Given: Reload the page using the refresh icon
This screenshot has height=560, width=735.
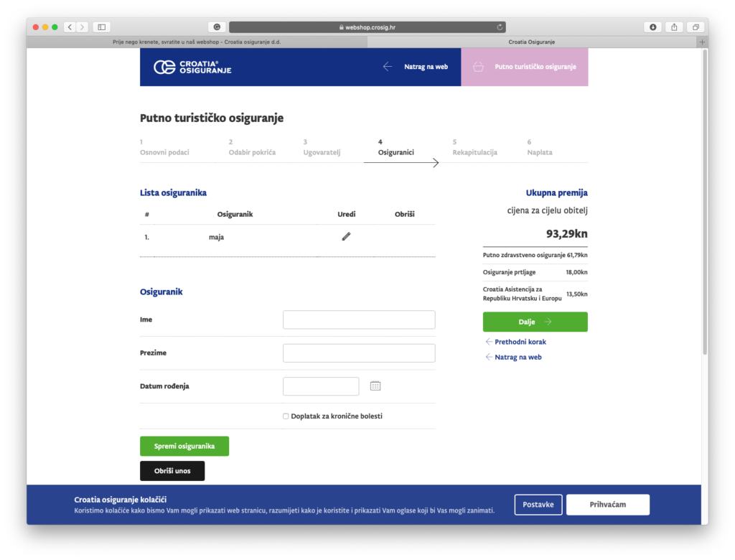Looking at the screenshot, I should click(x=500, y=27).
